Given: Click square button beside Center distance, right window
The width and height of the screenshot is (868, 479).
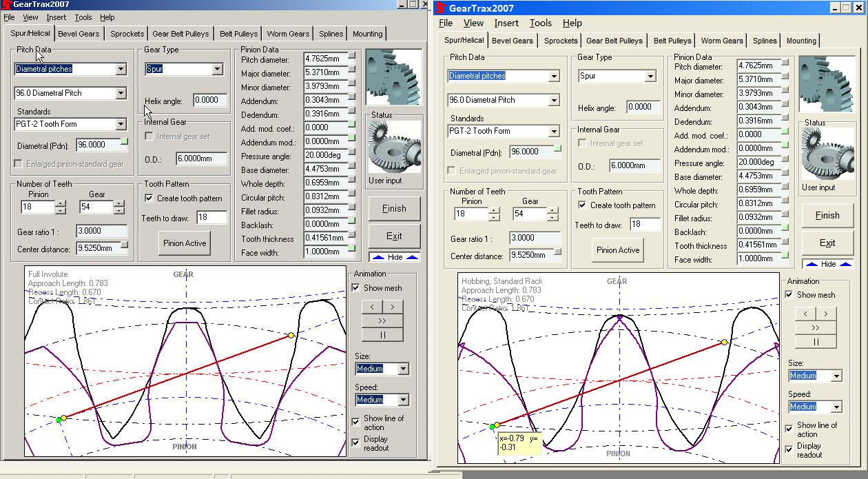Looking at the screenshot, I should pos(558,252).
